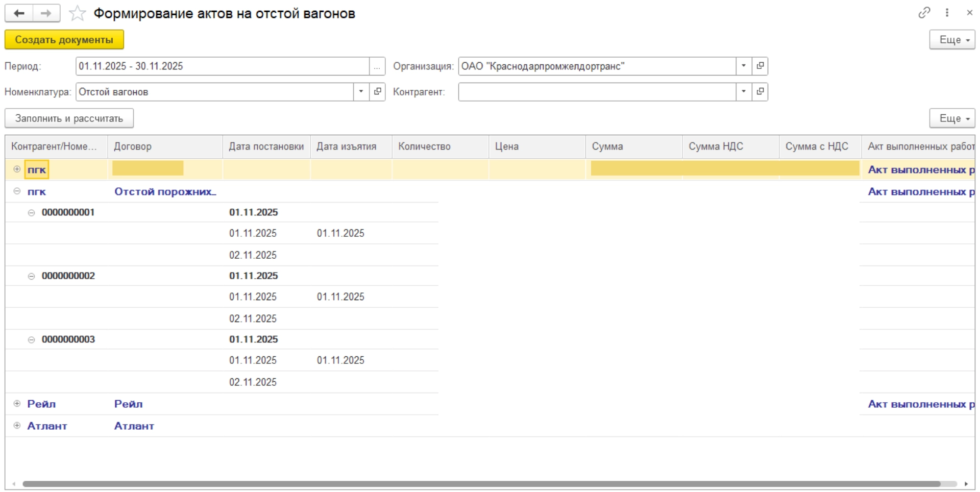The width and height of the screenshot is (980, 492).
Task: Collapse the 0000000003 node
Action: (31, 340)
